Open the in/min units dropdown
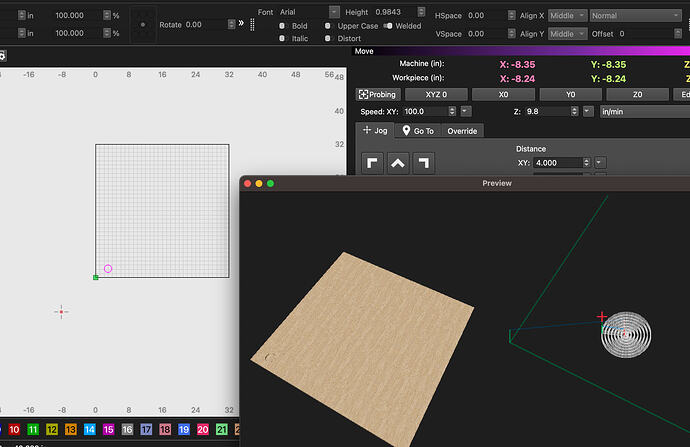The width and height of the screenshot is (690, 447). click(645, 112)
